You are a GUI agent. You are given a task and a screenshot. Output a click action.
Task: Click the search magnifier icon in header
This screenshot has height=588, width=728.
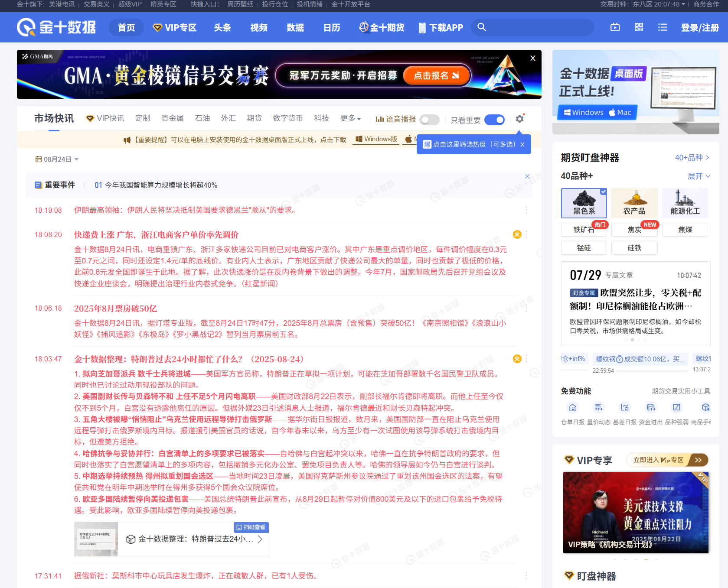pyautogui.click(x=481, y=27)
